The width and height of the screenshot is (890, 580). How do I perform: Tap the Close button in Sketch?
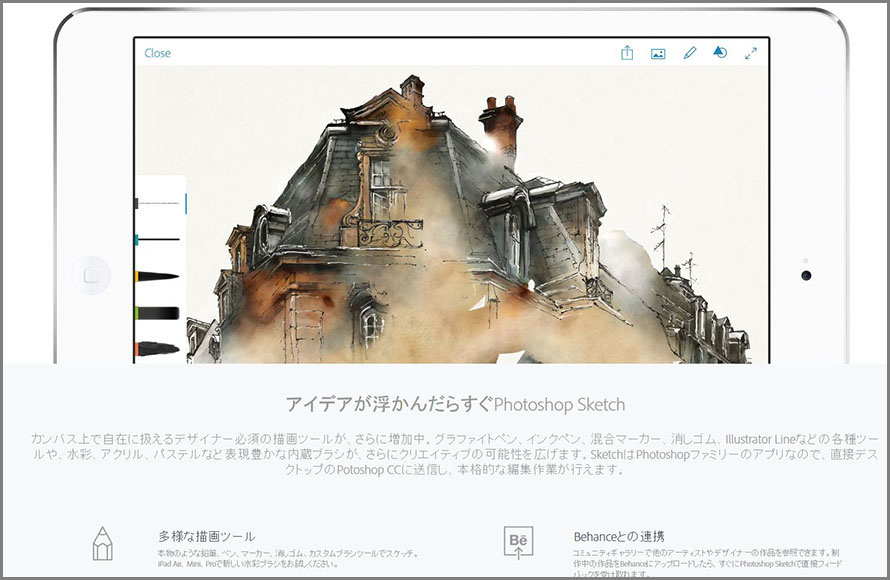pos(157,53)
